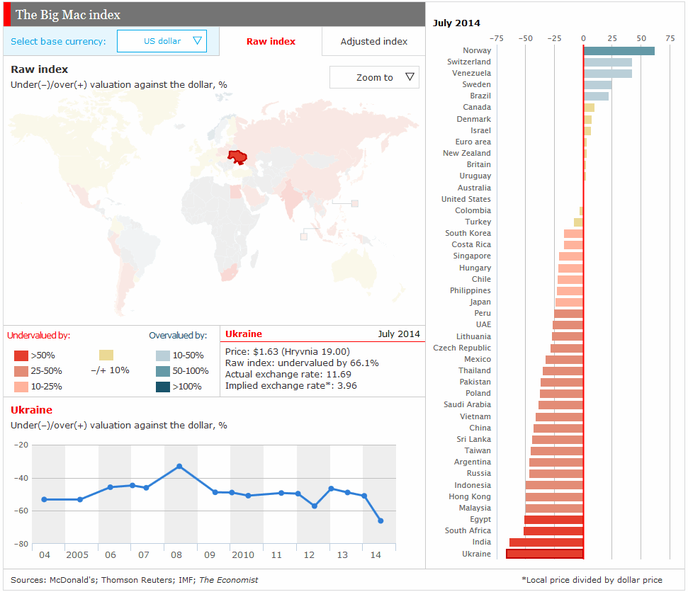
Task: Click the >100% overvalued dark swatch
Action: click(163, 387)
